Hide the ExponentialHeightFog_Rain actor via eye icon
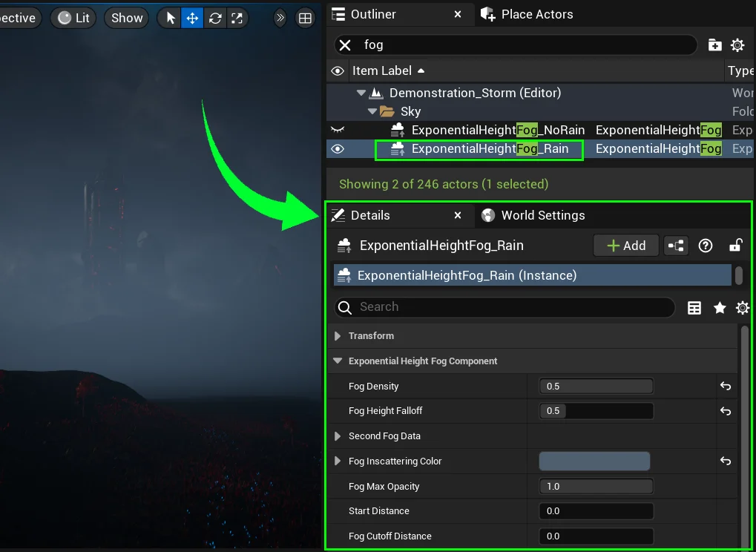 (x=338, y=149)
